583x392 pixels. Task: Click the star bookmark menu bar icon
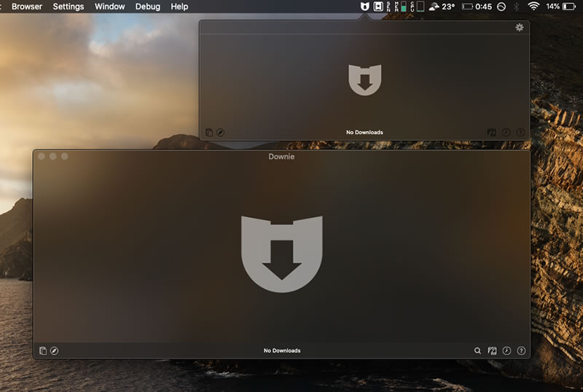click(x=378, y=7)
